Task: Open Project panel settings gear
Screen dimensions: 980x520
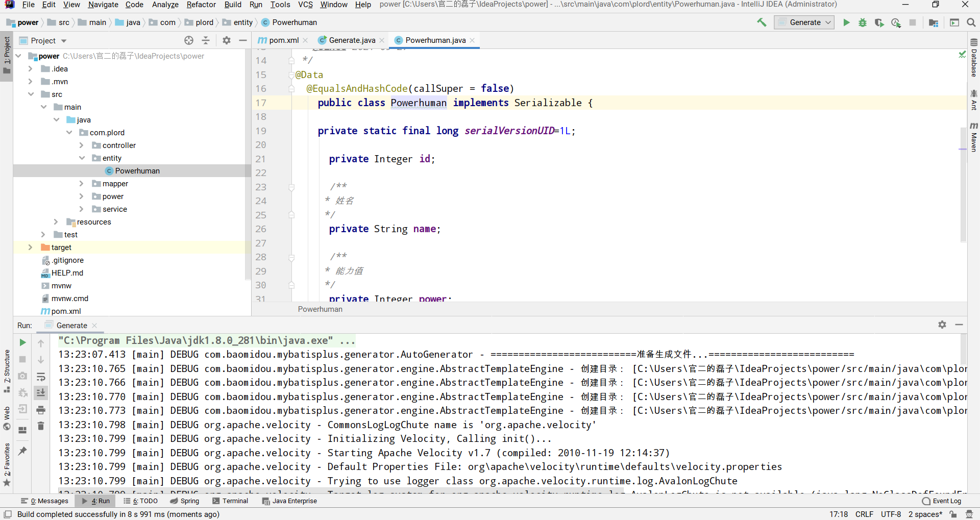Action: click(227, 40)
